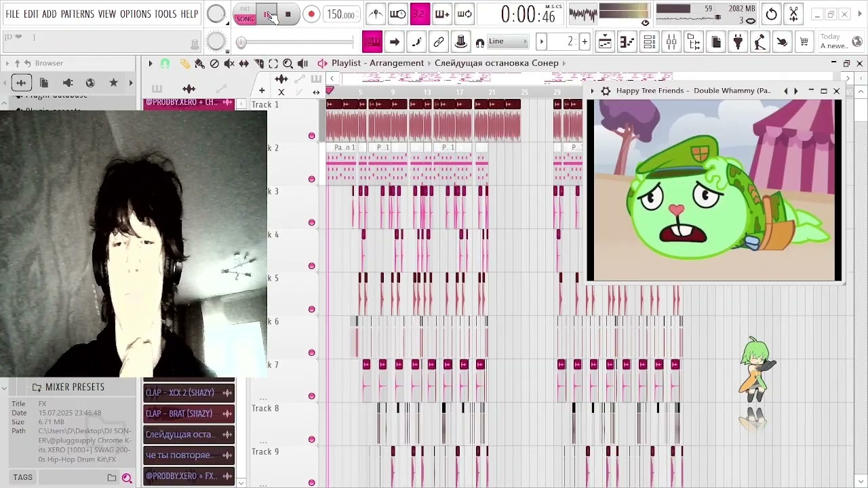The image size is (868, 488).
Task: Click the plug icon in the toolbar
Action: click(x=738, y=42)
